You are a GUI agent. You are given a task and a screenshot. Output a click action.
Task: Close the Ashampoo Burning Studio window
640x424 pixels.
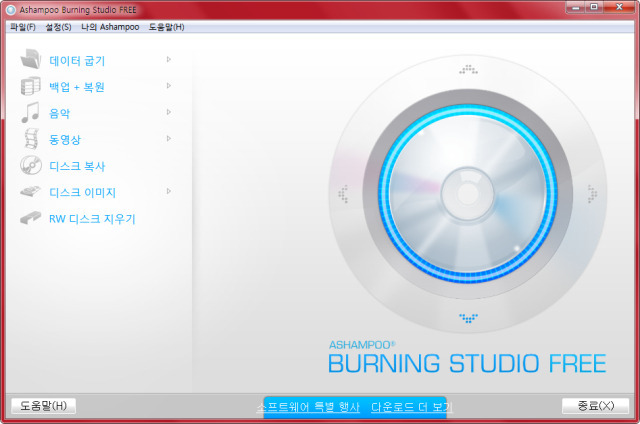[x=619, y=7]
